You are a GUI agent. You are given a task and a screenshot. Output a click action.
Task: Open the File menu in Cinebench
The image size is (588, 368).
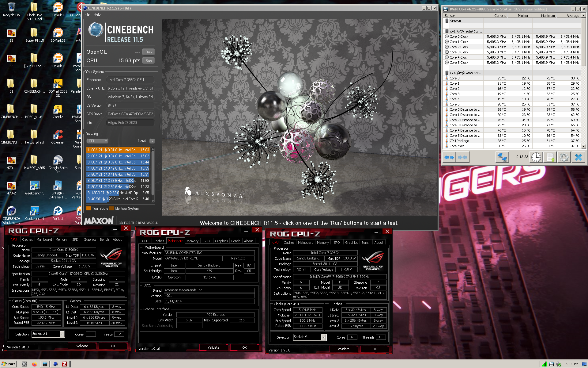[87, 14]
